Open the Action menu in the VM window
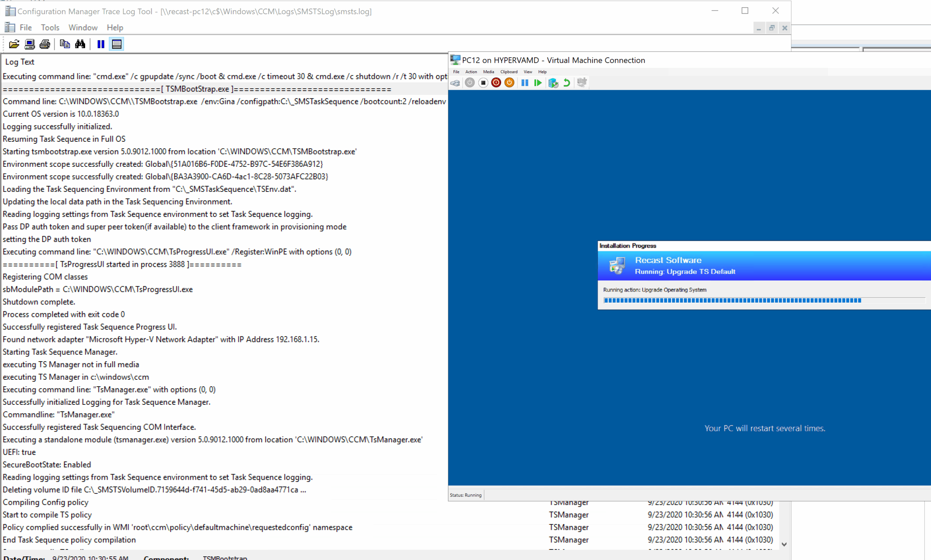Image resolution: width=931 pixels, height=560 pixels. click(x=471, y=72)
